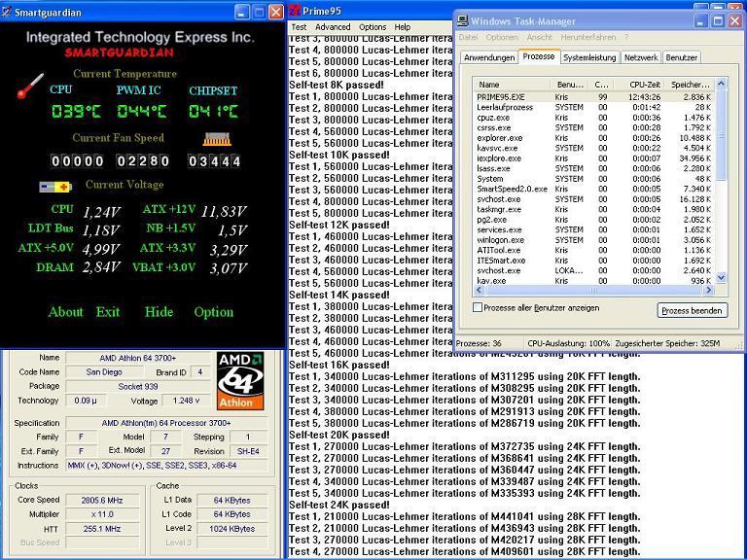
Task: Select services.exe process row
Action: pos(594,230)
